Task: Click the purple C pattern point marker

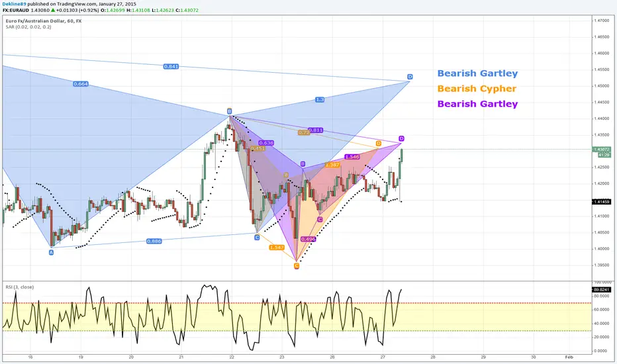Action: tap(320, 220)
